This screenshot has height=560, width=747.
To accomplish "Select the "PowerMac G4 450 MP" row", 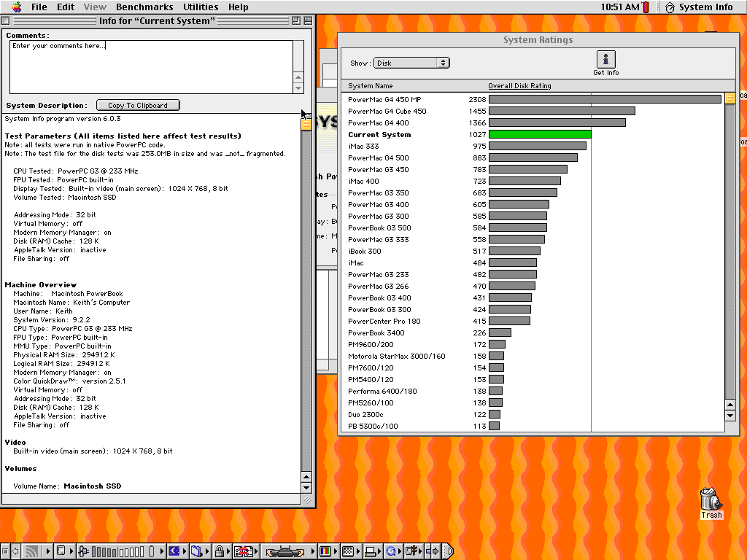I will (x=533, y=99).
